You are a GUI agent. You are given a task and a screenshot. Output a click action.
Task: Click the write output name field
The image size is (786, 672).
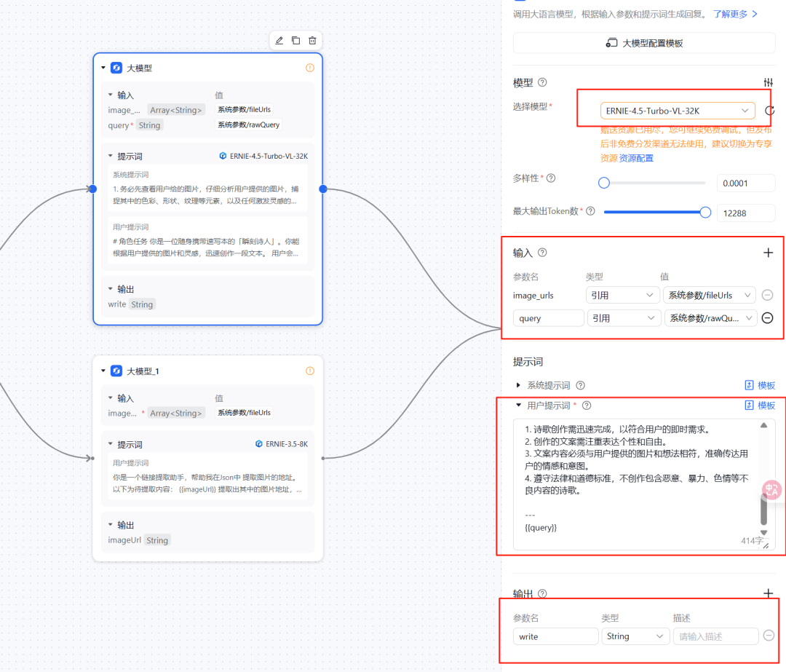(555, 636)
